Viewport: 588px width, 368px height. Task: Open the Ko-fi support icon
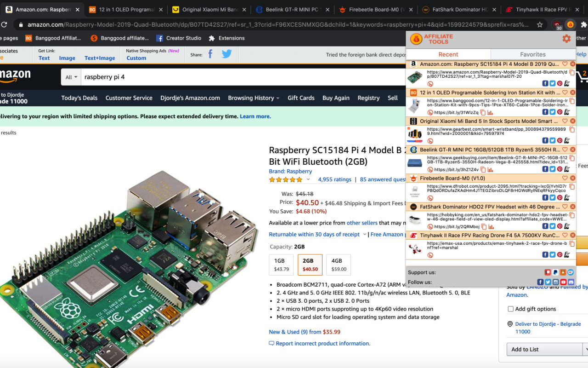tap(571, 272)
